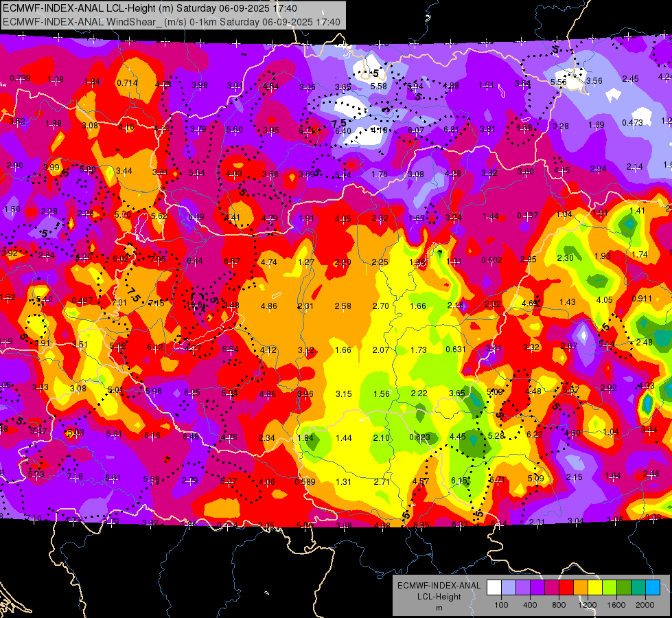The height and width of the screenshot is (618, 672).
Task: Click the wind shear value 4.05
Action: pyautogui.click(x=604, y=300)
